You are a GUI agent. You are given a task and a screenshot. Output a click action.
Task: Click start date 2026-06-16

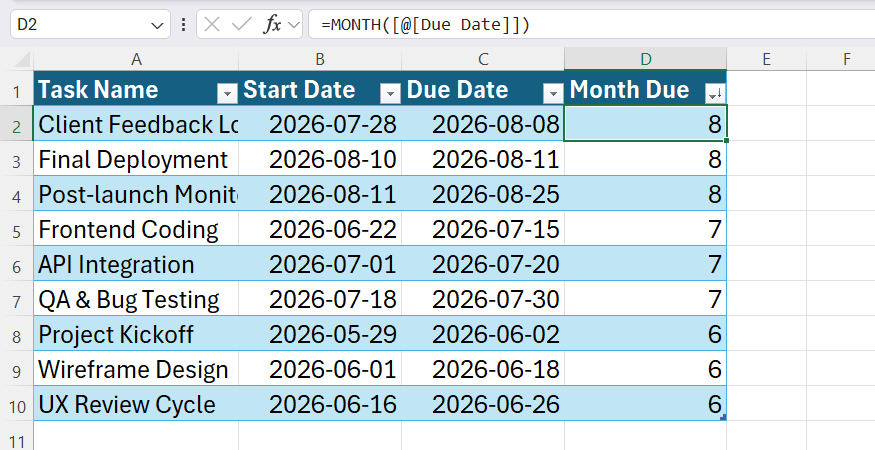tap(320, 404)
